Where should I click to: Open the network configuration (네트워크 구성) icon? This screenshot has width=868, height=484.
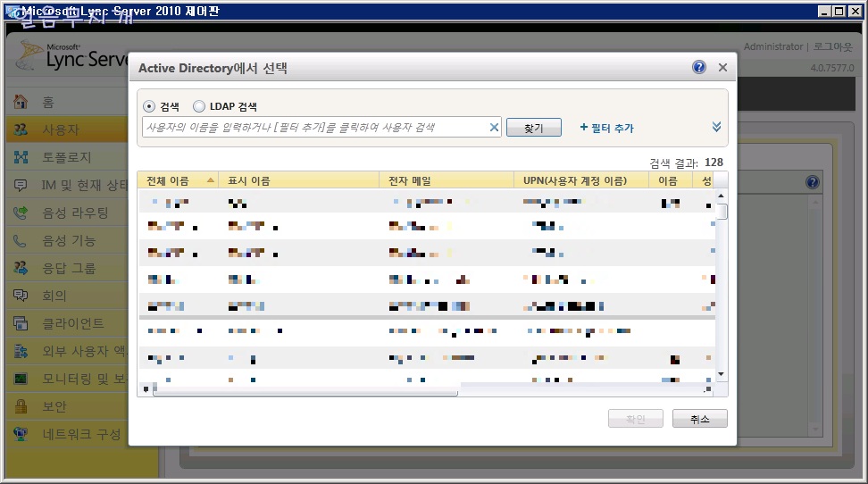point(21,434)
